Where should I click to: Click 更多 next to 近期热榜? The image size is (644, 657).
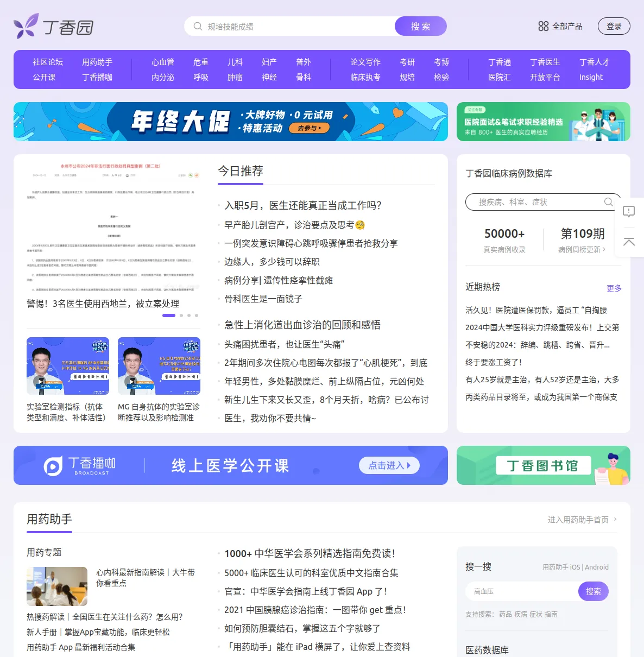click(614, 288)
